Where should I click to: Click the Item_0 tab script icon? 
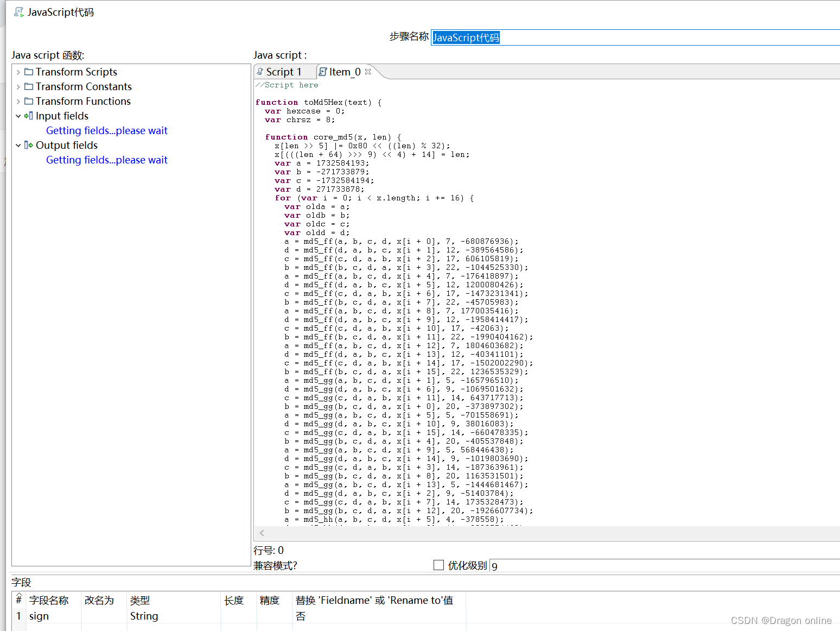[323, 72]
